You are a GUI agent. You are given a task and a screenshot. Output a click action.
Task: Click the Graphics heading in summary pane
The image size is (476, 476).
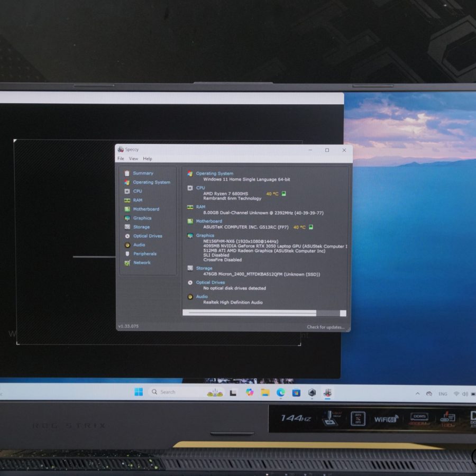205,235
